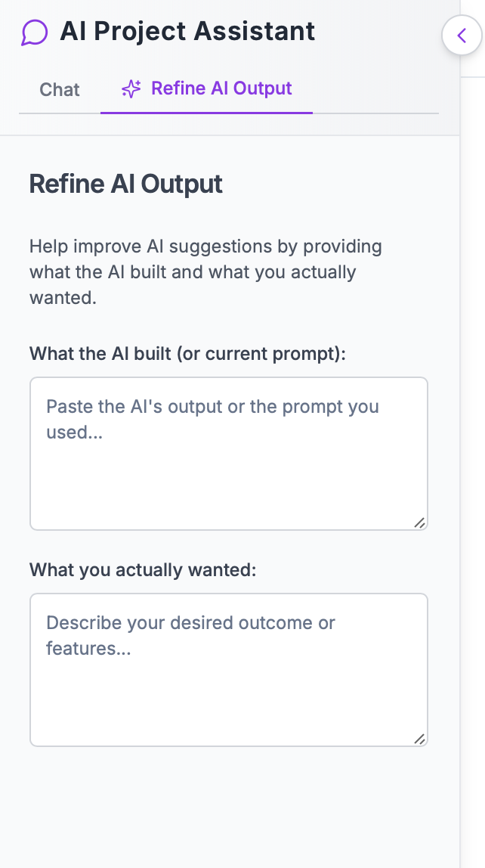Click resize handle of the desired outcome textarea
Screen dimensions: 485x868
pyautogui.click(x=419, y=739)
